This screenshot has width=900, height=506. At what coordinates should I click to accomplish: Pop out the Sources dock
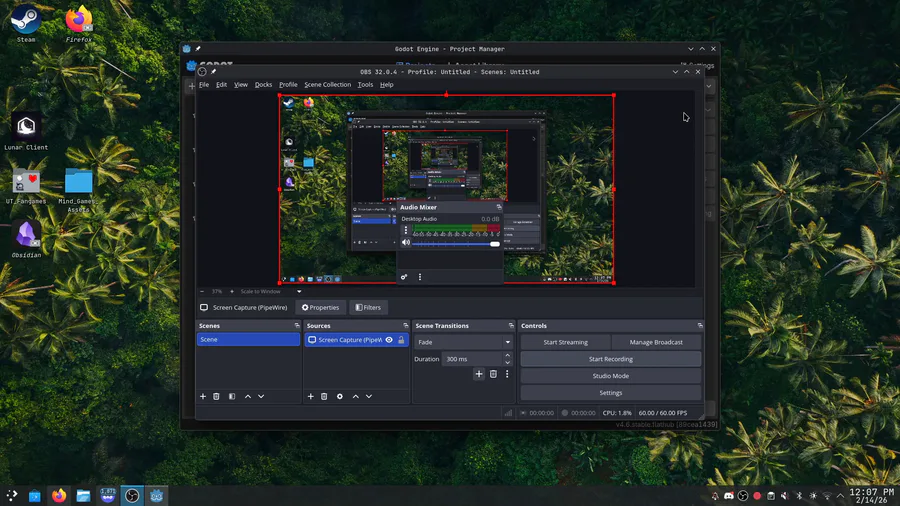[405, 325]
